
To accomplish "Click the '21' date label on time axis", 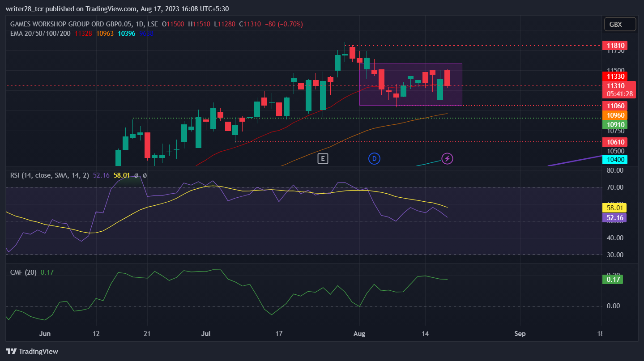I will click(148, 334).
